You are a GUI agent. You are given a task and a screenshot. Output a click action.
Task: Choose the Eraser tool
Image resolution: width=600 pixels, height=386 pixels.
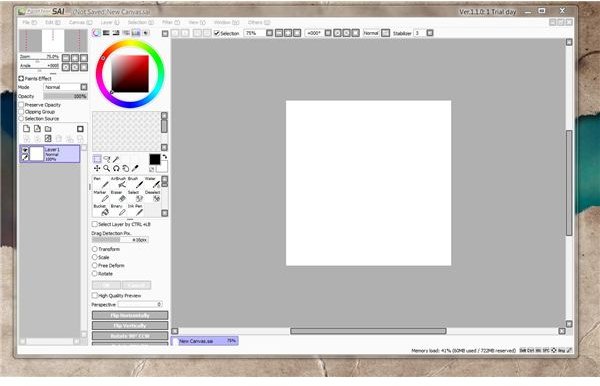coord(118,196)
